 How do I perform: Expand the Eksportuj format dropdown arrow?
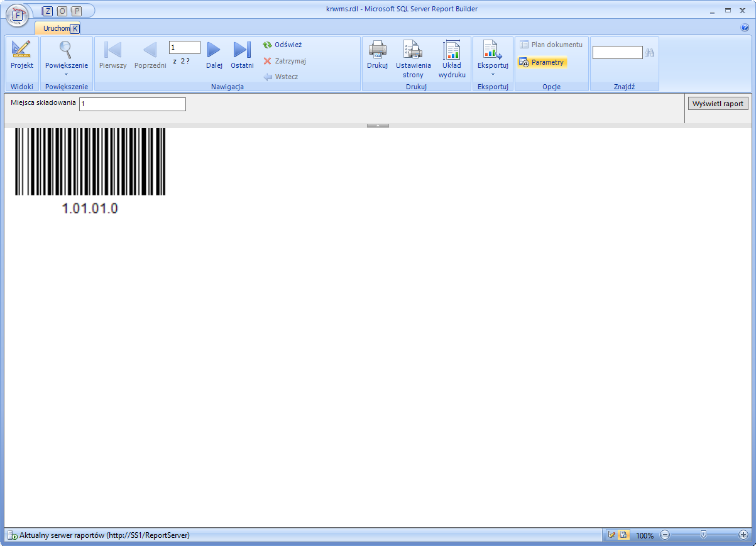tap(493, 75)
